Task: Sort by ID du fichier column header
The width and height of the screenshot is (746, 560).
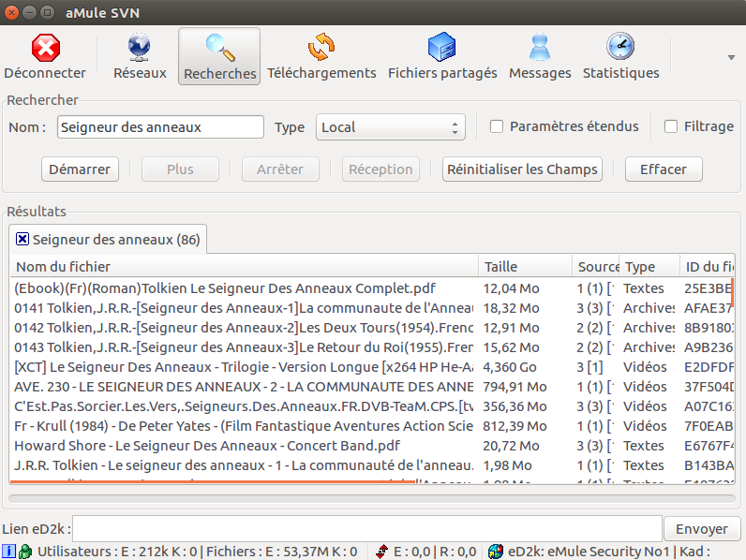Action: pos(707,267)
